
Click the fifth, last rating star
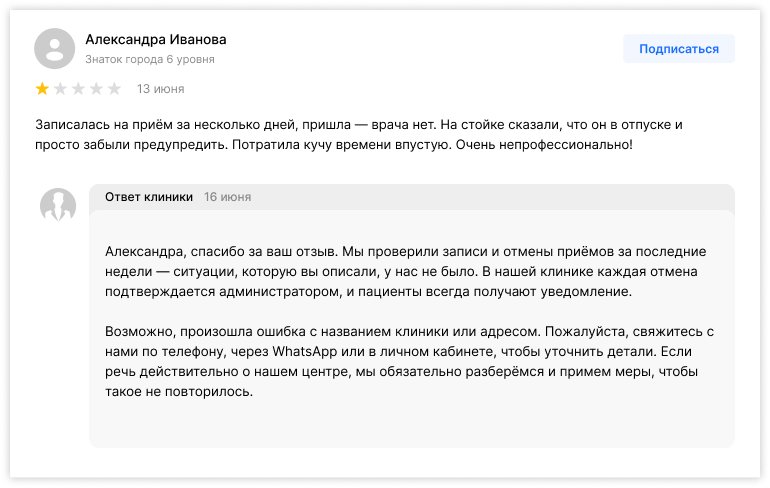[114, 89]
